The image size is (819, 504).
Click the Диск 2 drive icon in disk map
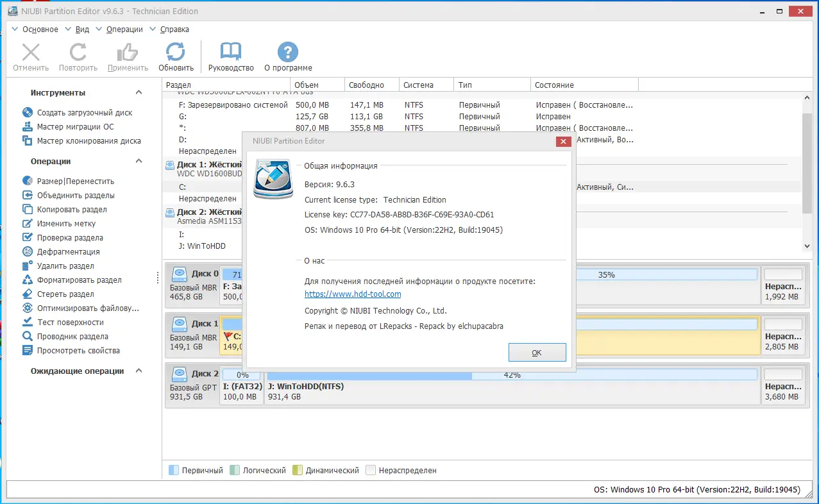coord(180,373)
